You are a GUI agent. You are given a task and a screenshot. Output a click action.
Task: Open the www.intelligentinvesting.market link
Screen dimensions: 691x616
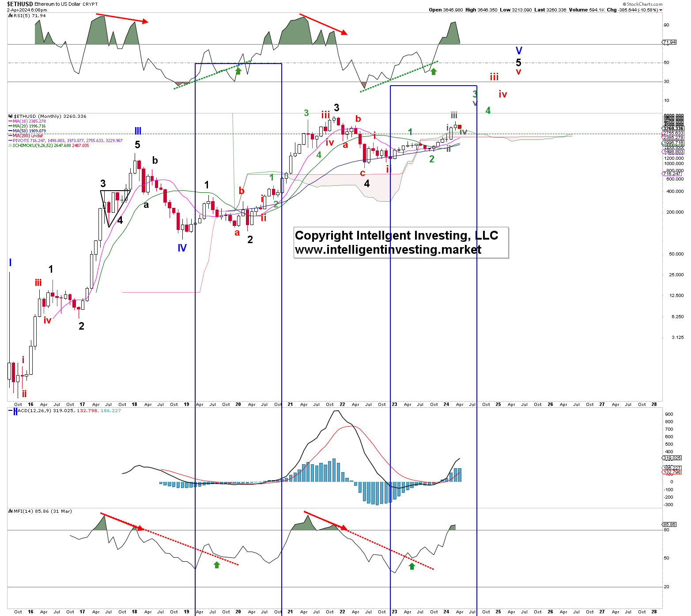pos(388,250)
